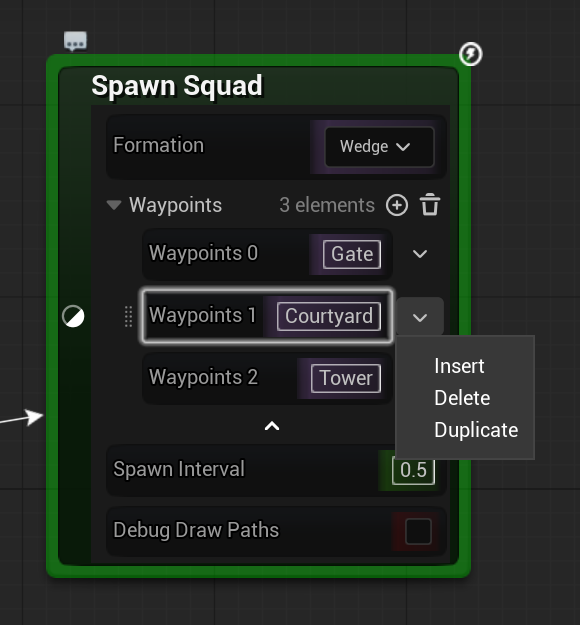Screen dimensions: 580x625
Task: Click the Spawn Interval label
Action: (179, 469)
